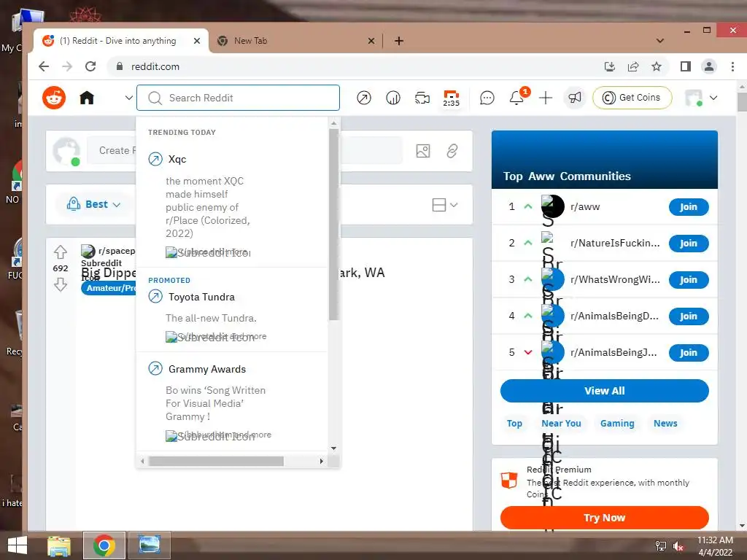Click the Advertise megaphone icon
747x560 pixels.
[575, 98]
